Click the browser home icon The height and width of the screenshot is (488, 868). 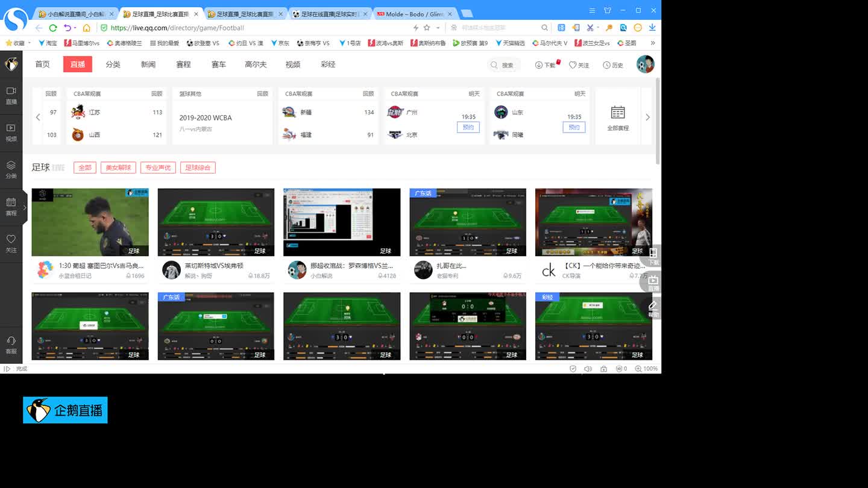click(87, 28)
